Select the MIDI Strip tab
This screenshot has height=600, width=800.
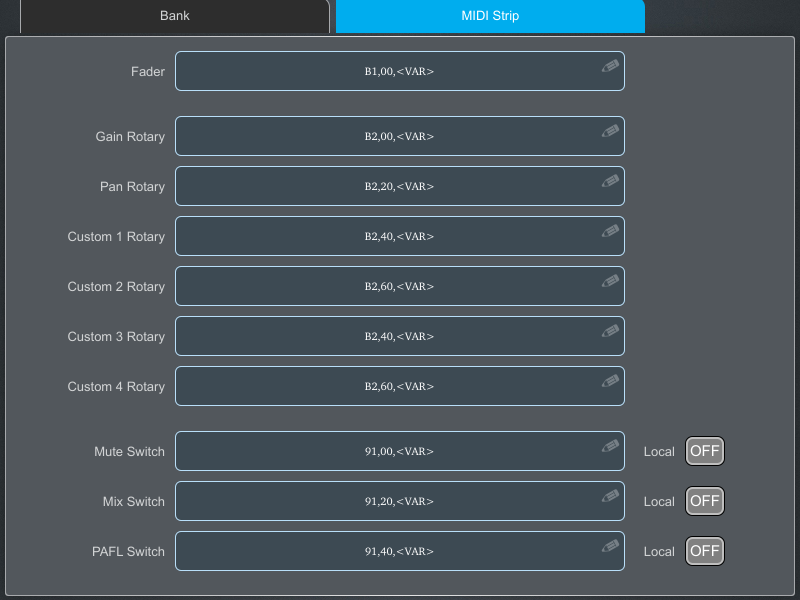(489, 16)
